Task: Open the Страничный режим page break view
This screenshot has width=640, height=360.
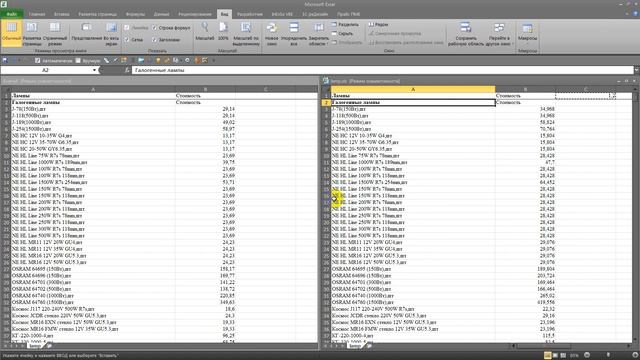Action: 55,33
